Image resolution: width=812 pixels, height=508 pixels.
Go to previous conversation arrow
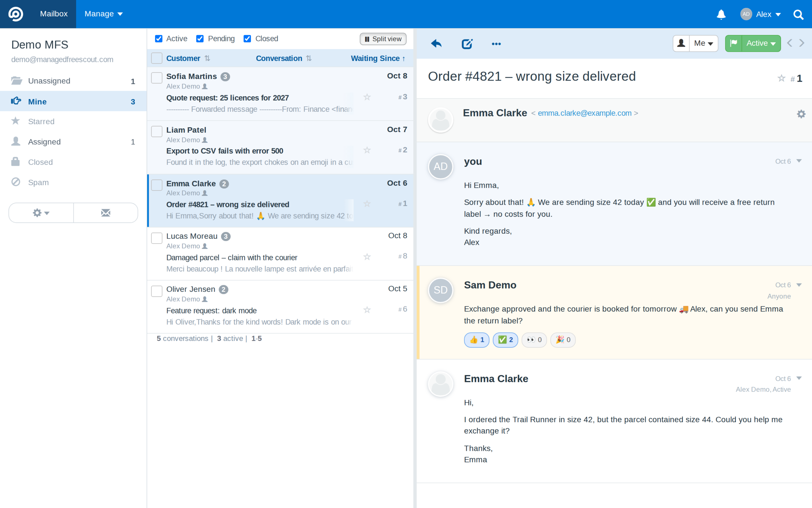789,43
